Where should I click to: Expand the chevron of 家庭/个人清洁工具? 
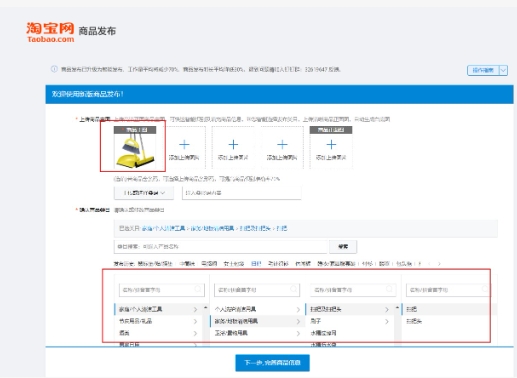(195, 310)
